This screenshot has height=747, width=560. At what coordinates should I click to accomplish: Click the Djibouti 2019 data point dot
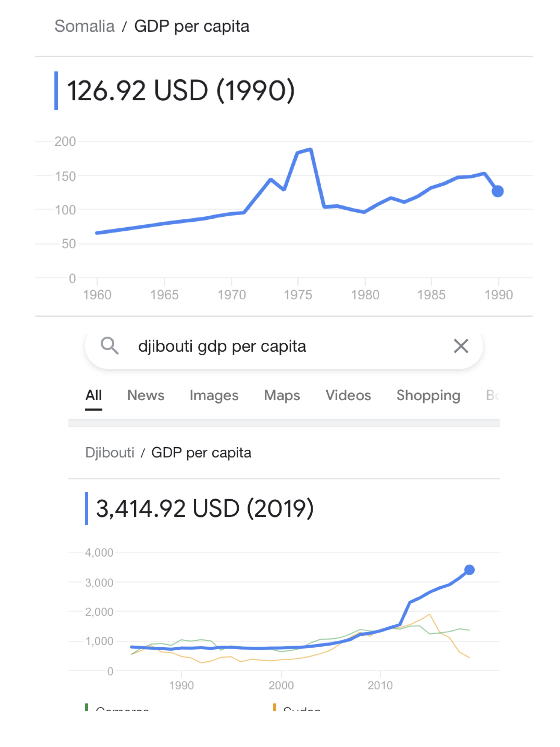[470, 570]
